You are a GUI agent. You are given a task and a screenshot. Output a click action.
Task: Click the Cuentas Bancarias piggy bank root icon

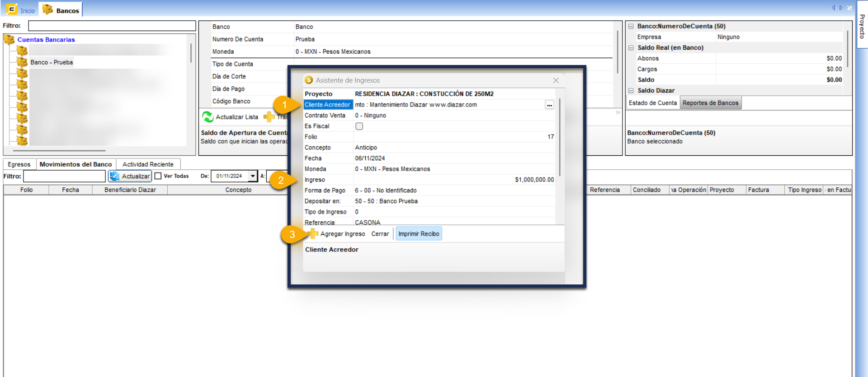tap(9, 40)
